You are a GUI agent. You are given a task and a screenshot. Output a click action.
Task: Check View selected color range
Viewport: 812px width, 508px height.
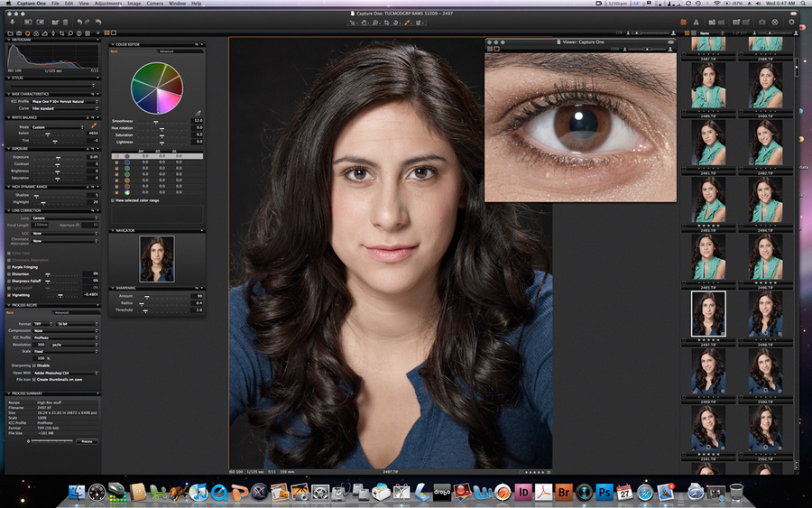tap(113, 200)
